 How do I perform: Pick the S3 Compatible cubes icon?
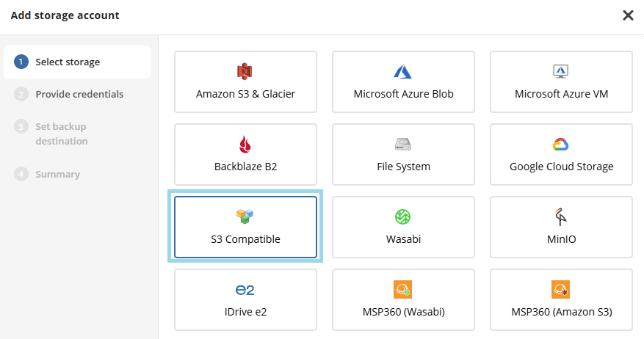245,216
